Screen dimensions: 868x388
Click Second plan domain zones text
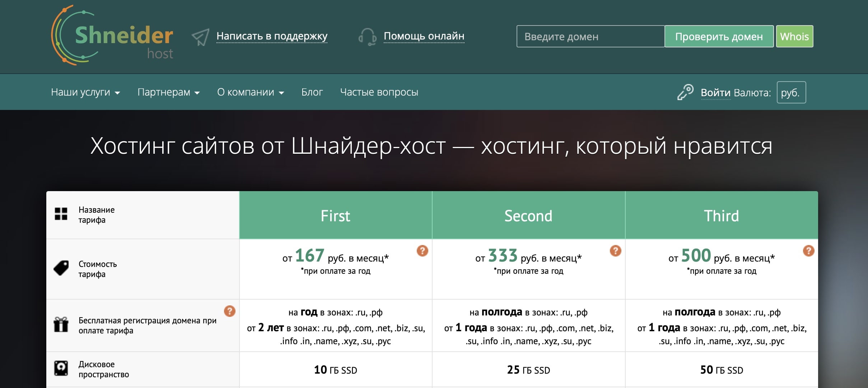coord(528,326)
